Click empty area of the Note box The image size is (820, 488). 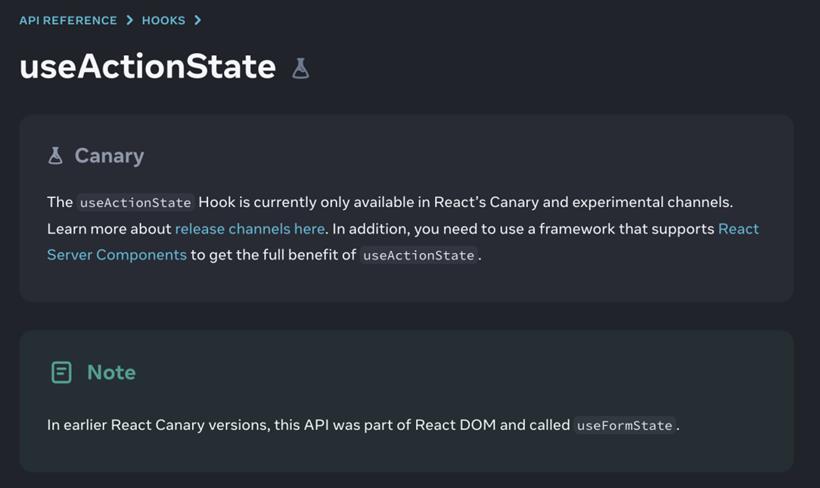pos(471,371)
